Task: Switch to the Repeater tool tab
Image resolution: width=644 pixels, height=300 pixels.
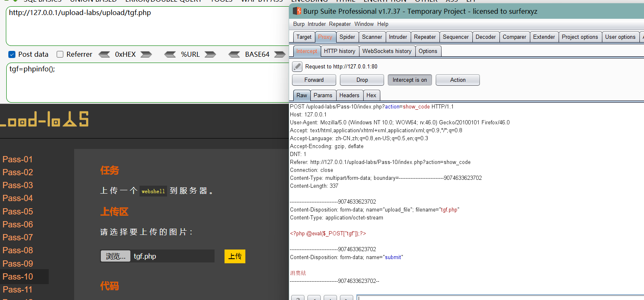Action: 425,37
